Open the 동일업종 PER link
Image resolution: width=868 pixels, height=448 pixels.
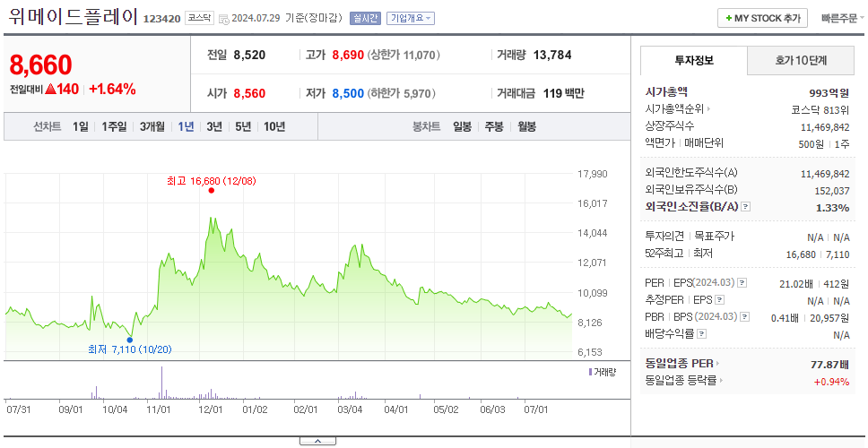(682, 364)
